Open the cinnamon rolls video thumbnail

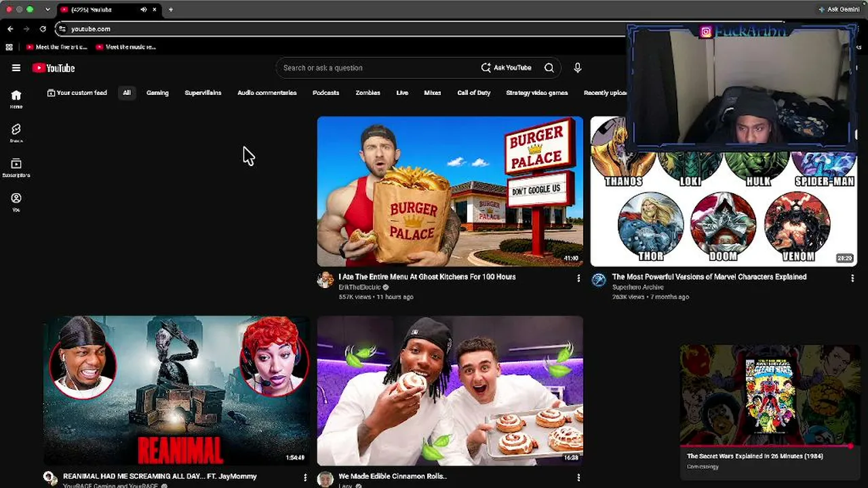(450, 390)
